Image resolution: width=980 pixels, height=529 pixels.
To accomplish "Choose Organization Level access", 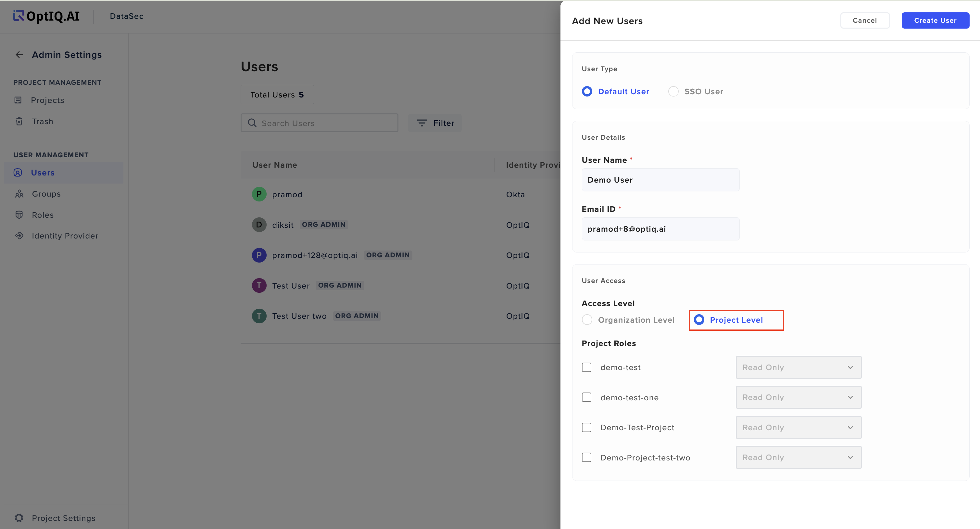I will tap(587, 320).
